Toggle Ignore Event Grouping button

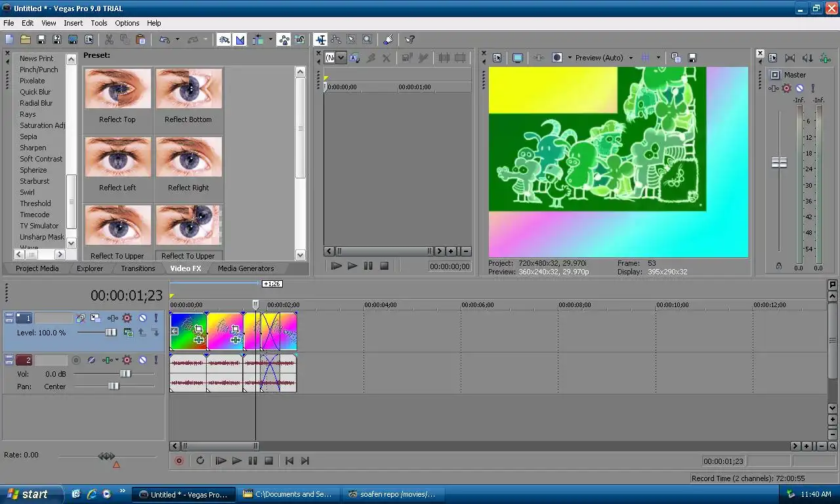pyautogui.click(x=299, y=39)
